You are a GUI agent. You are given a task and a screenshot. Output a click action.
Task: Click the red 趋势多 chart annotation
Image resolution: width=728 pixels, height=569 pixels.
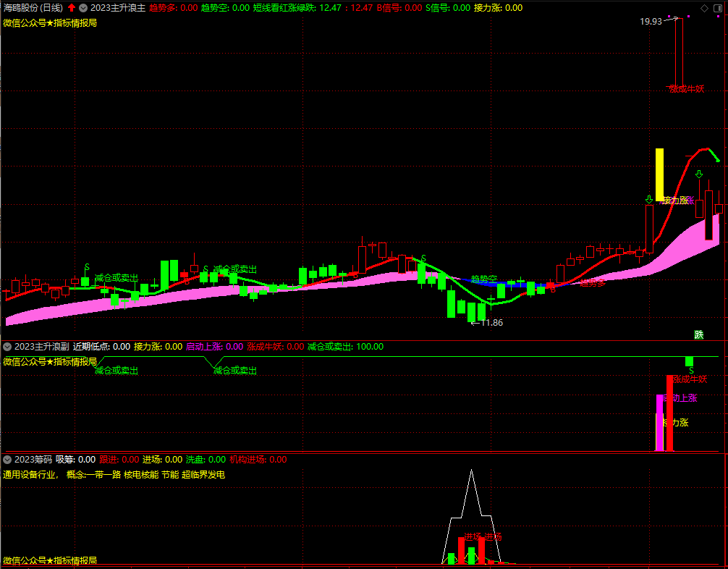pos(593,282)
